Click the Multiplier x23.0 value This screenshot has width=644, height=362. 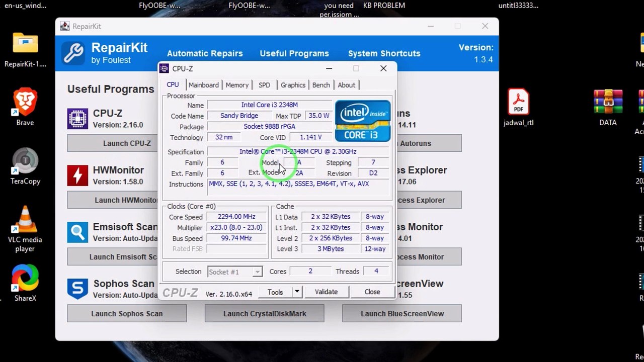click(x=236, y=228)
